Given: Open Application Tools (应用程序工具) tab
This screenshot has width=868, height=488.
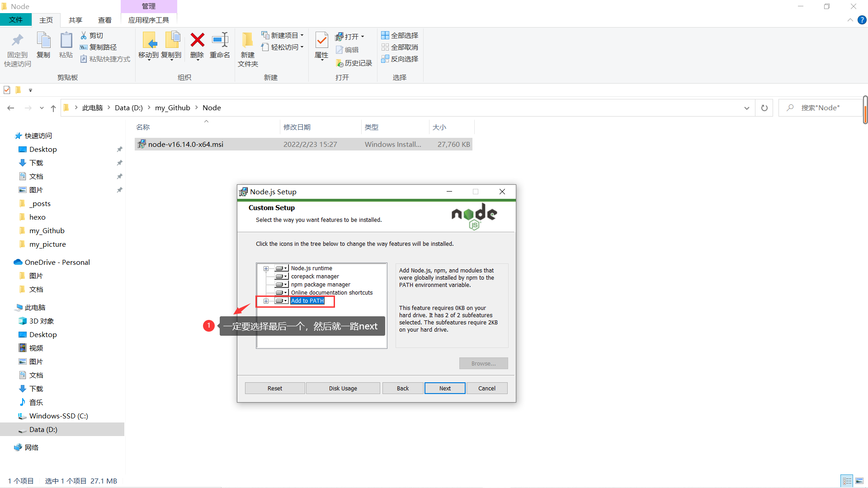Looking at the screenshot, I should pos(149,20).
